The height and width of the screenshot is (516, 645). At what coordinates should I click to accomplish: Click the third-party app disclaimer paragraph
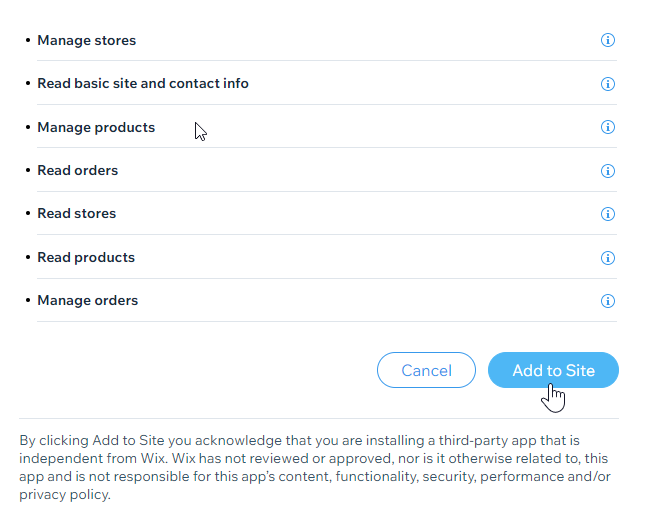(x=315, y=467)
